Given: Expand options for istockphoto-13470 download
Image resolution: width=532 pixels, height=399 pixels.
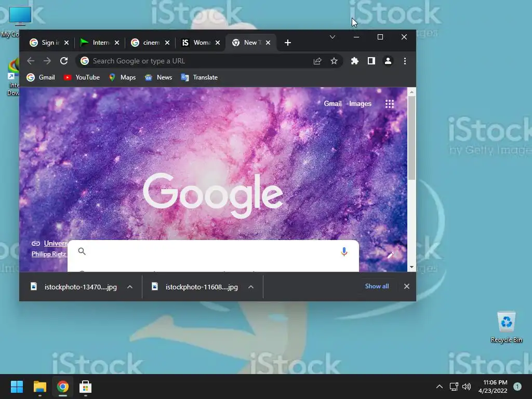Looking at the screenshot, I should pyautogui.click(x=129, y=287).
